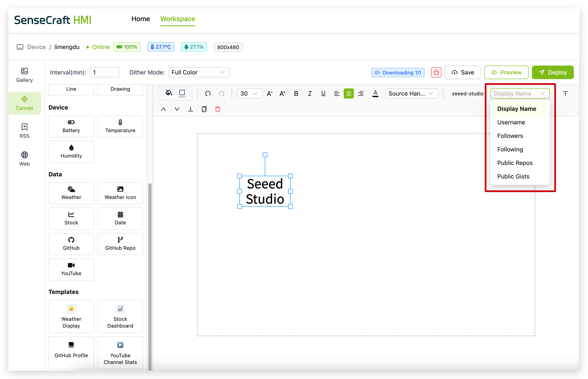Add a GitHub Repo widget
The width and height of the screenshot is (588, 379).
120,244
